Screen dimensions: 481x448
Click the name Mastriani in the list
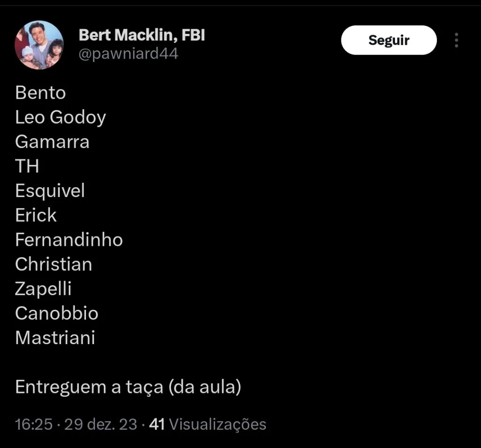tap(55, 338)
